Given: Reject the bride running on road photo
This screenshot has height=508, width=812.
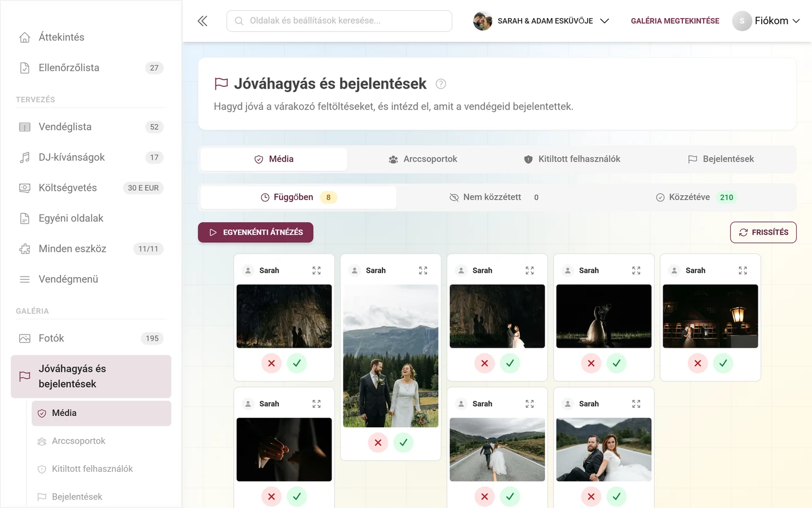Looking at the screenshot, I should pyautogui.click(x=484, y=497).
